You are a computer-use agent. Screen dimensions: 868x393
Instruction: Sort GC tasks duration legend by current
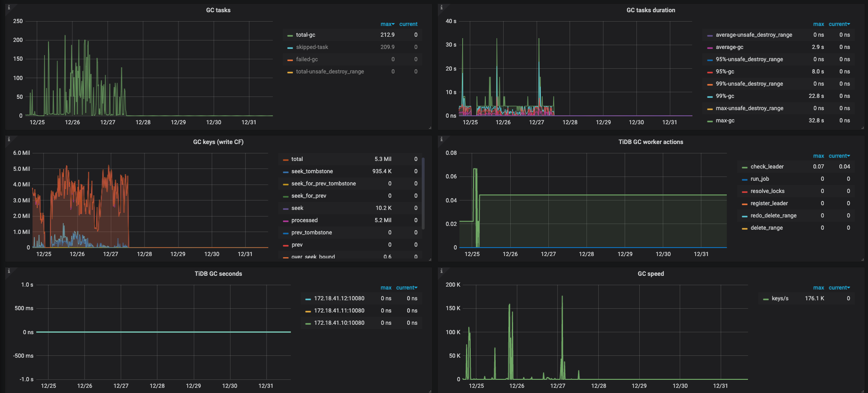[839, 24]
